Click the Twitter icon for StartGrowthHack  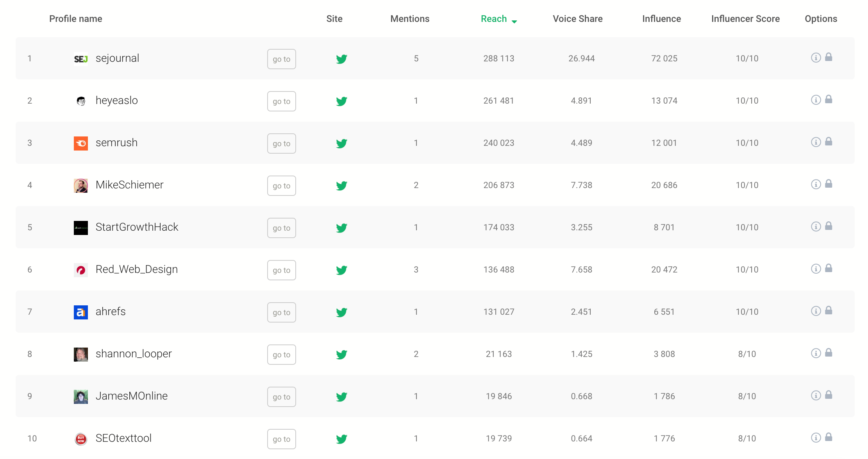[x=341, y=228]
